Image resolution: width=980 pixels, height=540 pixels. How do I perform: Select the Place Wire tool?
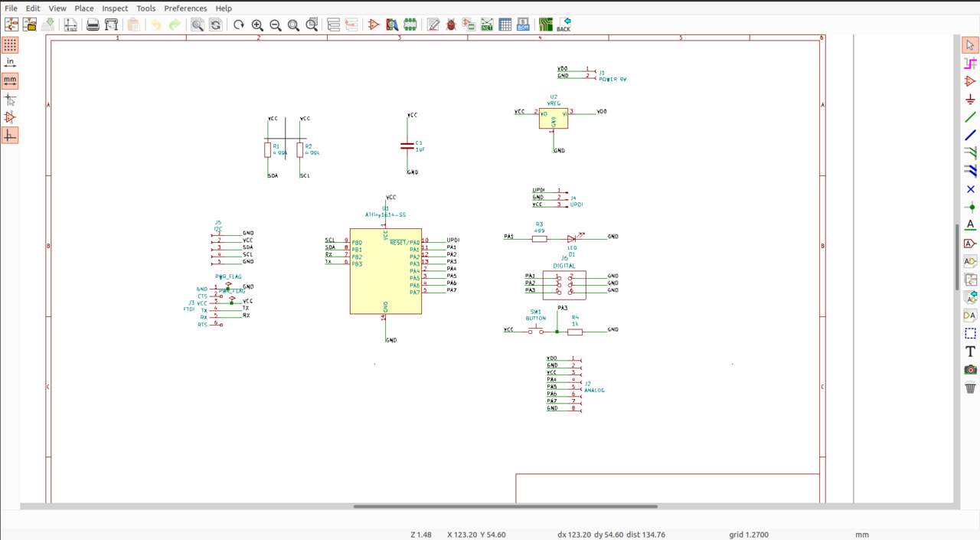point(970,117)
